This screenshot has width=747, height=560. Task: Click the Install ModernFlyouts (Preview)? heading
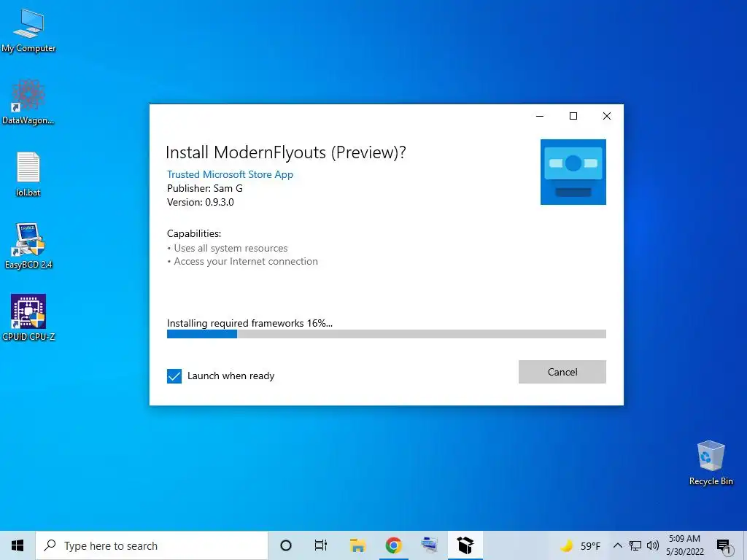[x=285, y=152]
